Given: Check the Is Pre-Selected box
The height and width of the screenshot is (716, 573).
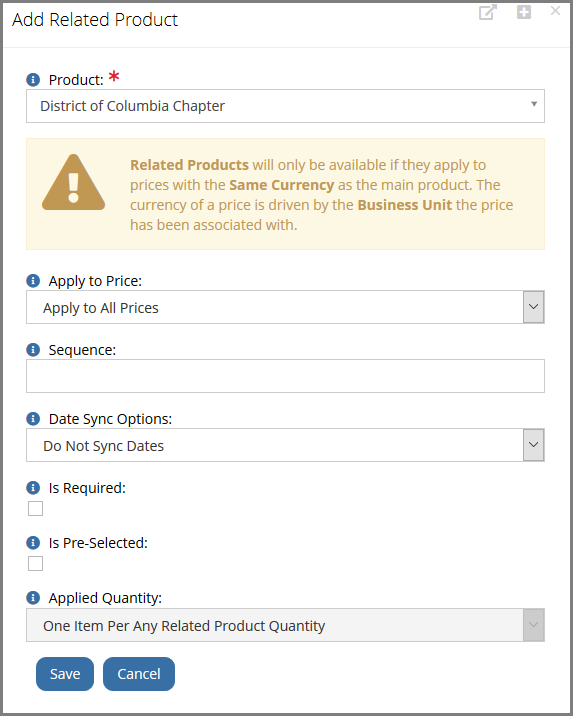Looking at the screenshot, I should pos(36,563).
